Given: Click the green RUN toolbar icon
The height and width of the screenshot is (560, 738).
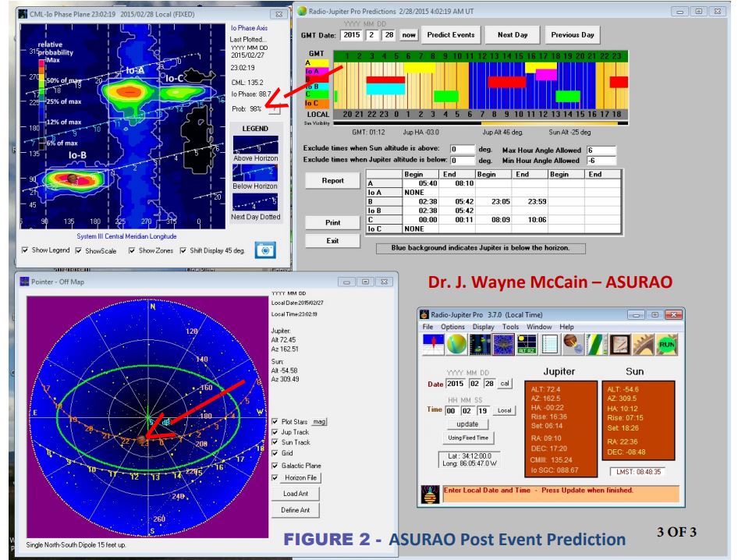Looking at the screenshot, I should pos(666,345).
